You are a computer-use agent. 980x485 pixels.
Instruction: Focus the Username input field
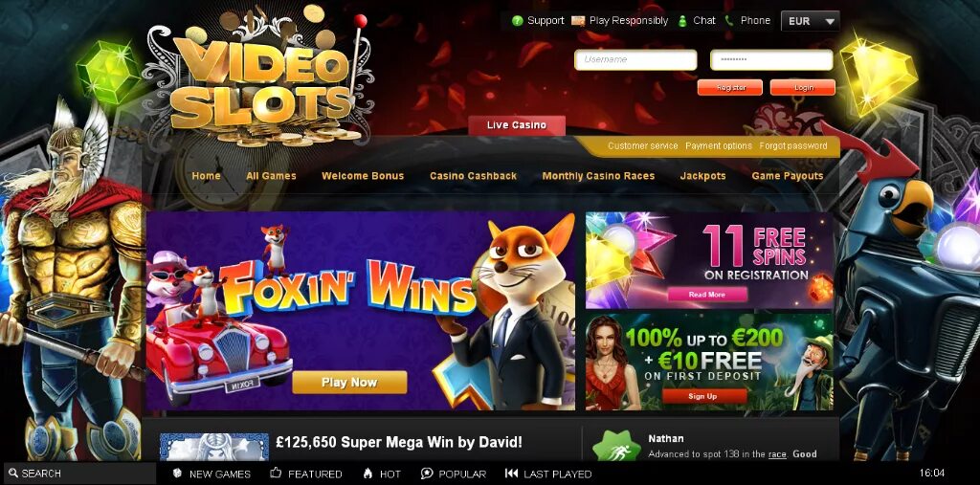[635, 60]
